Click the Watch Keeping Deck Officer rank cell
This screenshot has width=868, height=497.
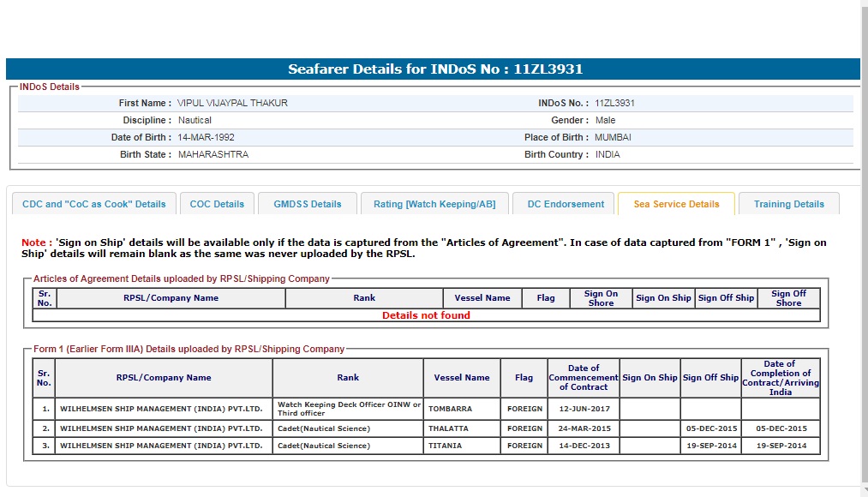pos(348,409)
